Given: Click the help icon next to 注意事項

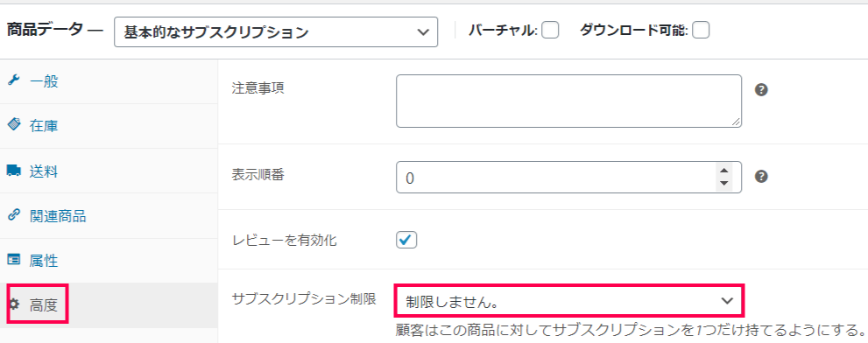Looking at the screenshot, I should point(761,90).
